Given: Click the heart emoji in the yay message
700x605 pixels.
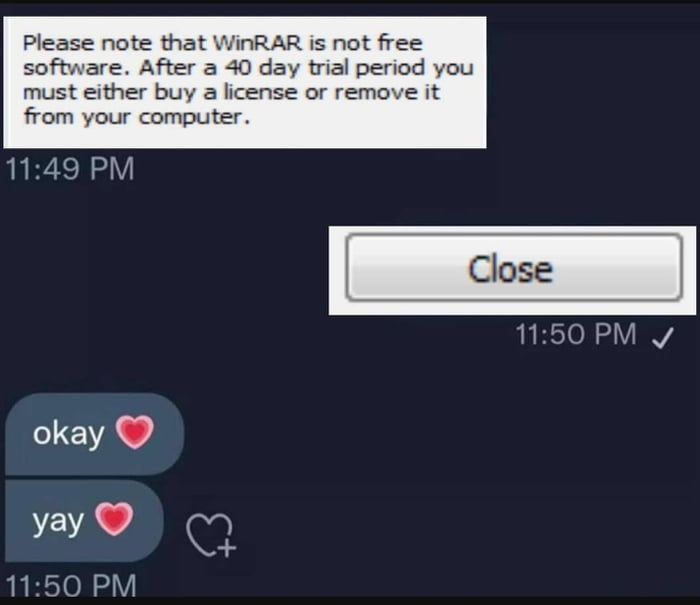Looking at the screenshot, I should (x=114, y=518).
